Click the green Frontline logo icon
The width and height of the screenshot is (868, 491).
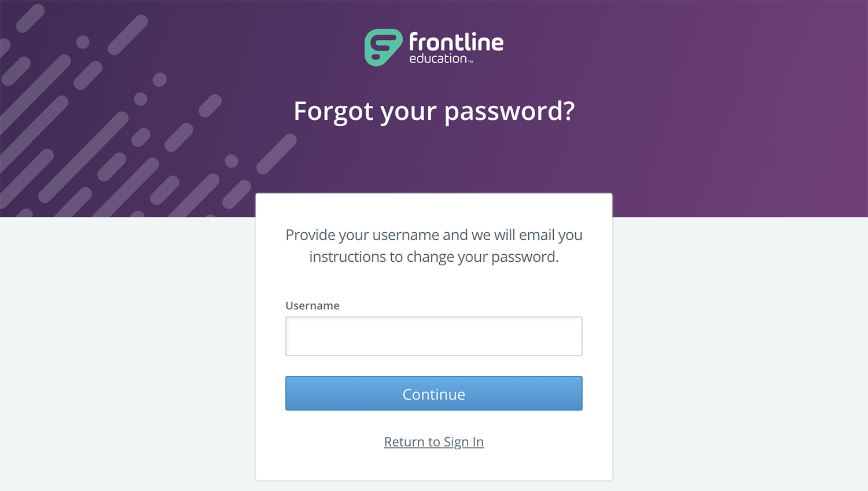coord(383,47)
